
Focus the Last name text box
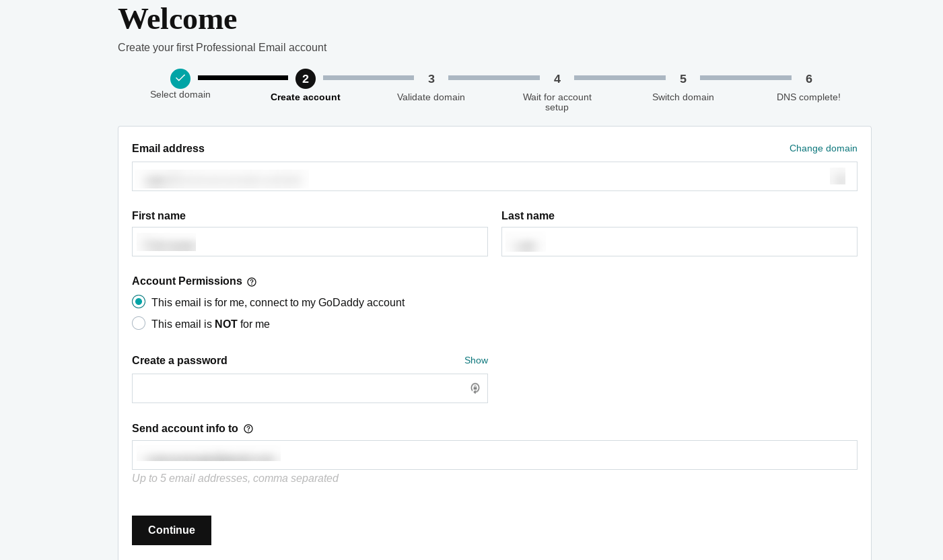pos(679,242)
